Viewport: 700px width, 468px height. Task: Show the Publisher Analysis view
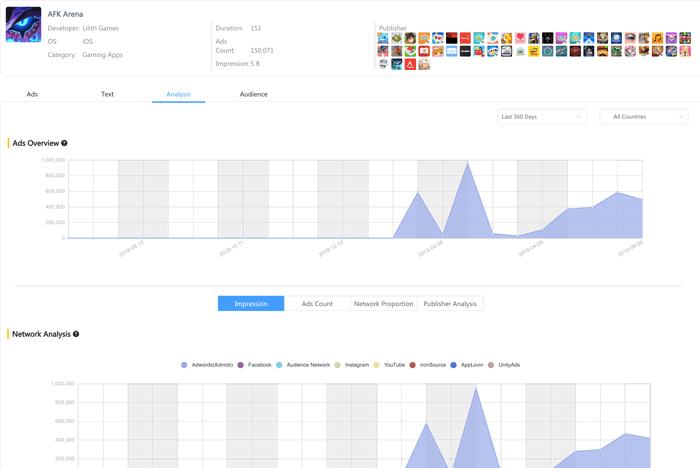[450, 304]
